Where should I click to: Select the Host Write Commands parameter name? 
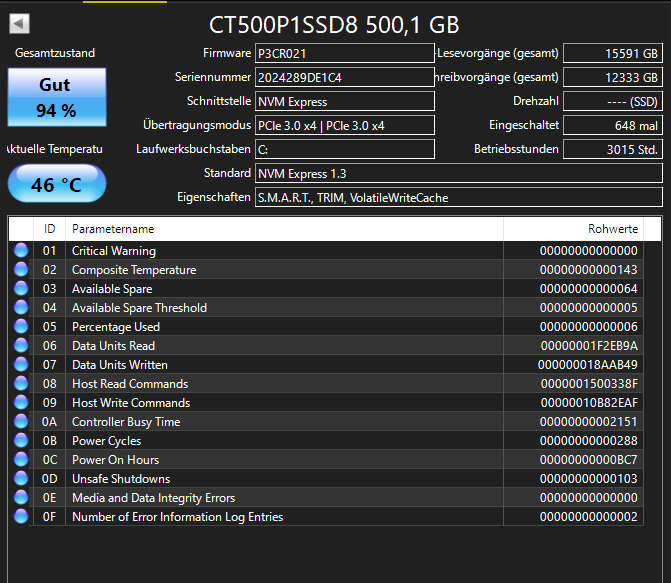(131, 403)
